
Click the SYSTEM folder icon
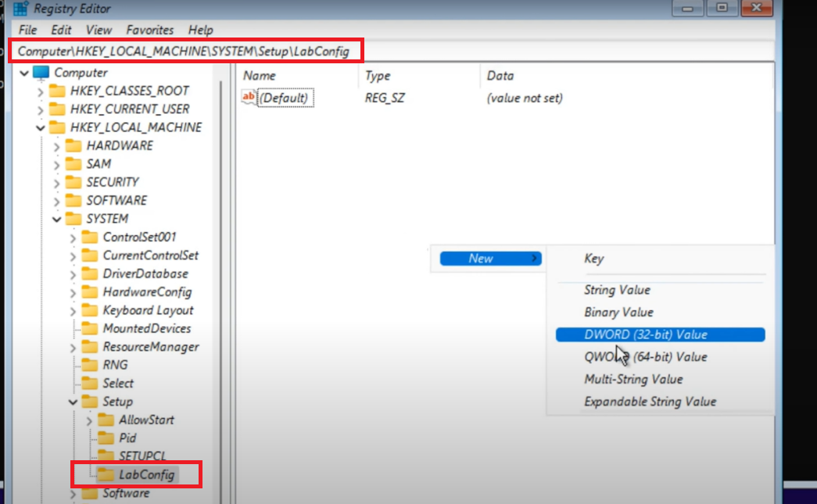[73, 219]
